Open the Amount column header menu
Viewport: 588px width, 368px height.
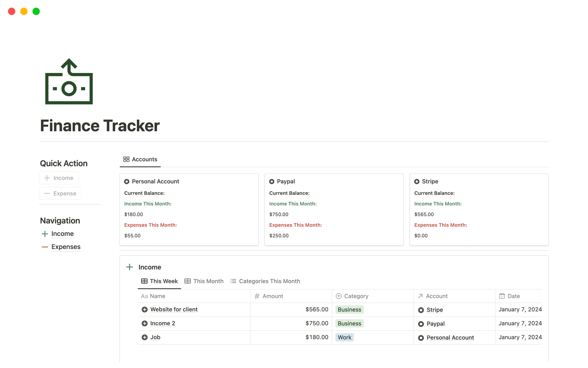click(273, 296)
